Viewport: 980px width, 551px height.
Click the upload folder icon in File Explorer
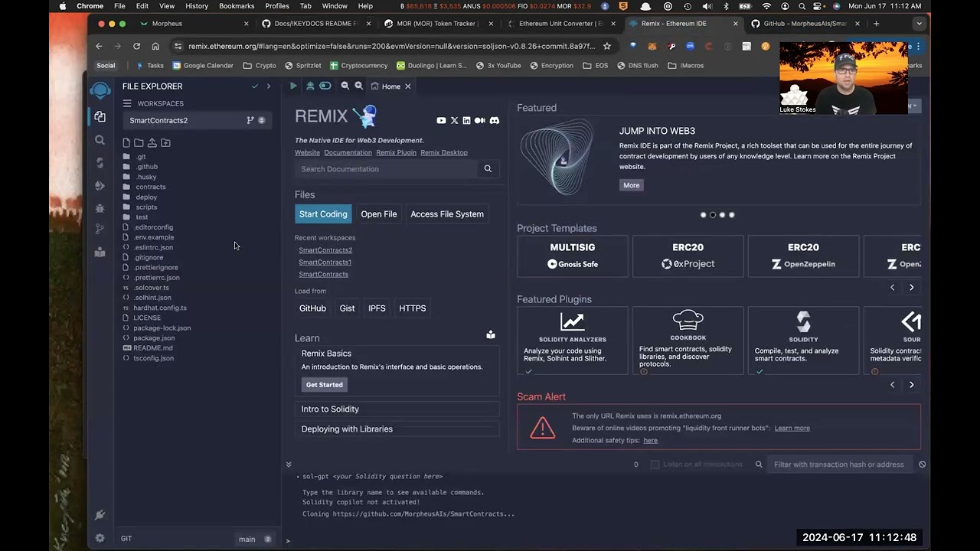point(165,142)
